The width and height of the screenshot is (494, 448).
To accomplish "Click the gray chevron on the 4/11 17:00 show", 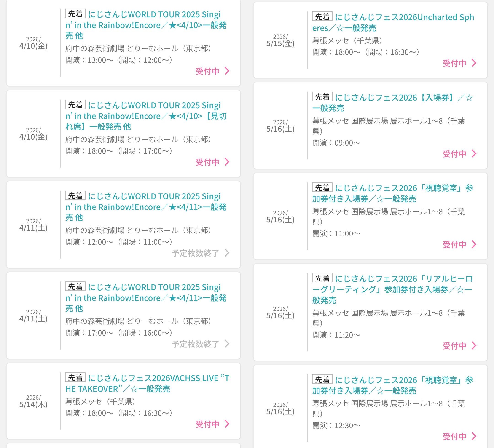I will coord(227,344).
